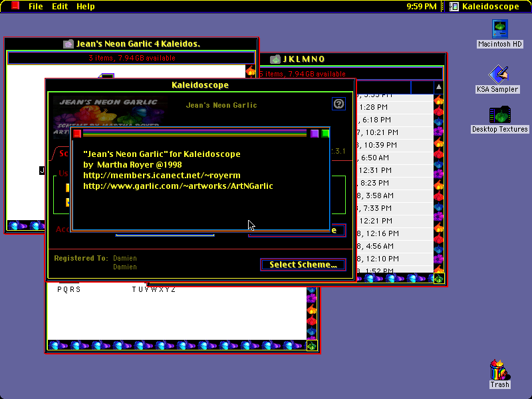Click the garlic folder icon in the JKLMNO title
This screenshot has height=399, width=532.
[275, 59]
